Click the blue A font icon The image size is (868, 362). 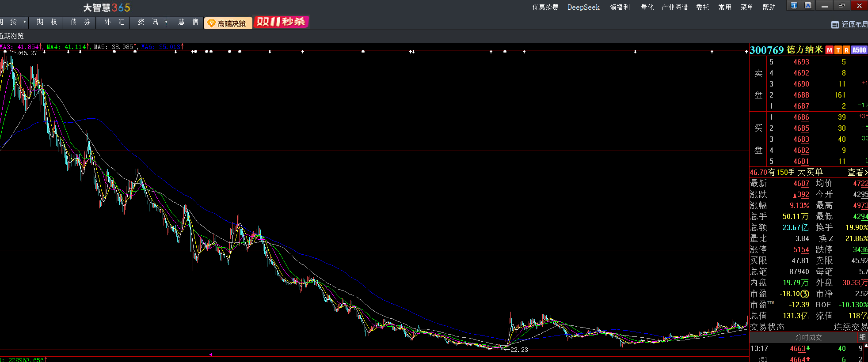pyautogui.click(x=808, y=6)
